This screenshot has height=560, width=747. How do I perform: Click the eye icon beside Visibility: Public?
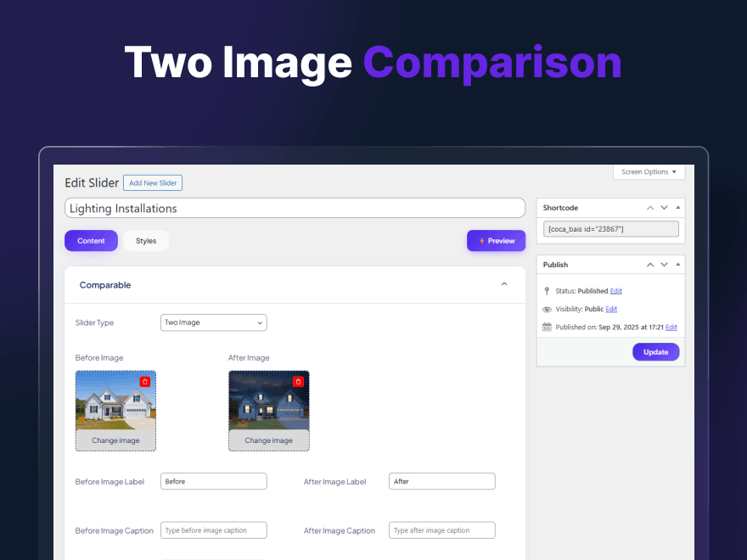[x=546, y=309]
